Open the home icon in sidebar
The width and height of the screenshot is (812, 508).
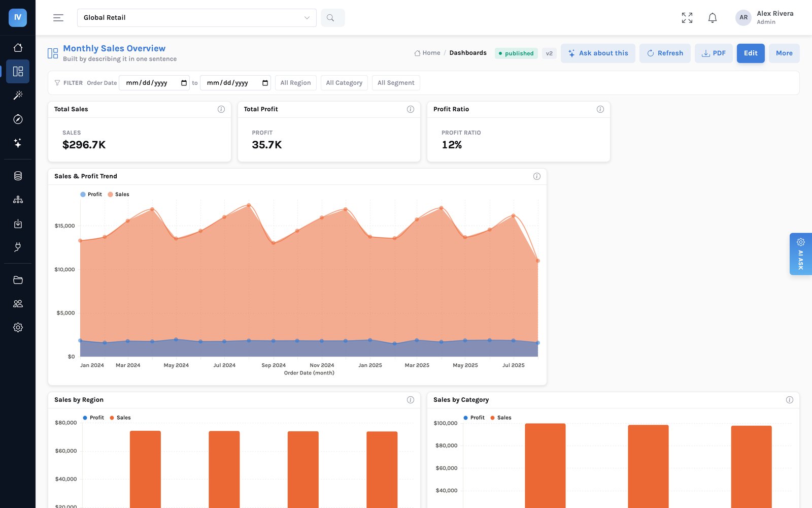click(x=18, y=47)
